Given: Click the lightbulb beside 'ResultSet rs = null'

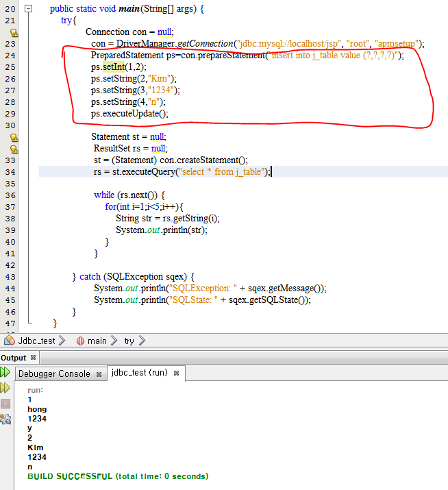Looking at the screenshot, I should click(14, 148).
